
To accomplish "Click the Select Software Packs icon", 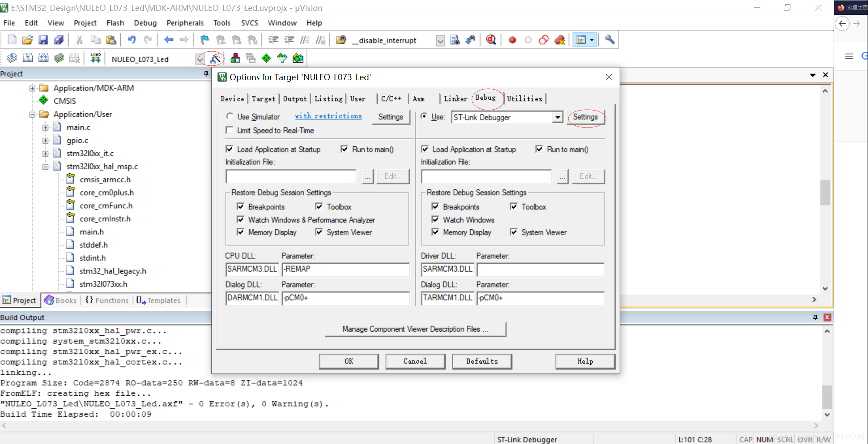I will 282,58.
